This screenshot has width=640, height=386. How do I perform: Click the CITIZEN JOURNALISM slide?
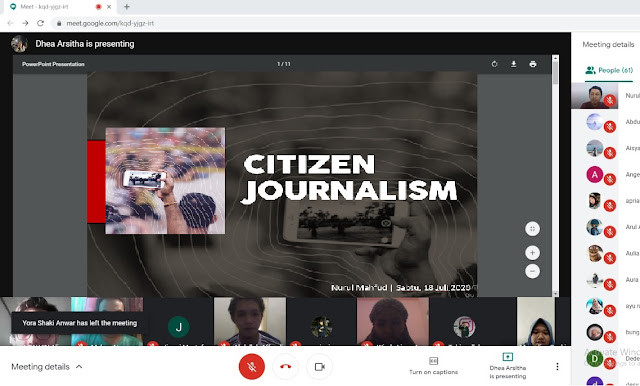tap(282, 184)
